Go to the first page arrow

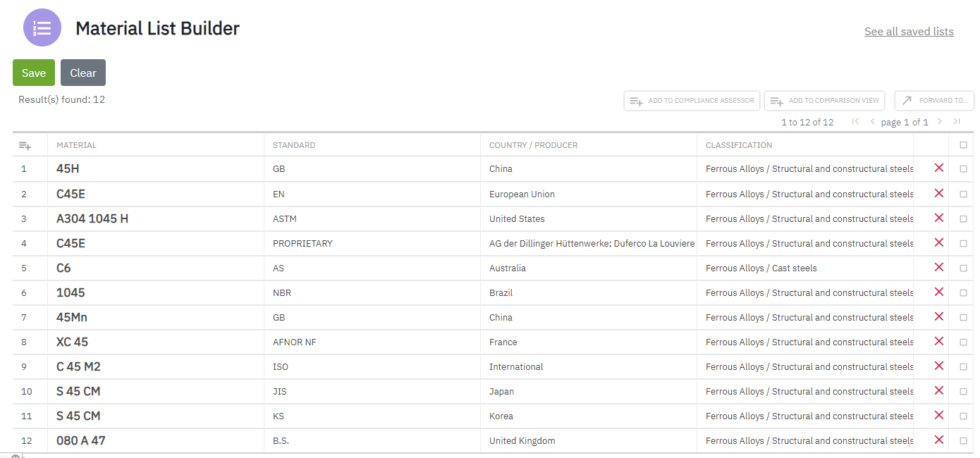point(855,122)
